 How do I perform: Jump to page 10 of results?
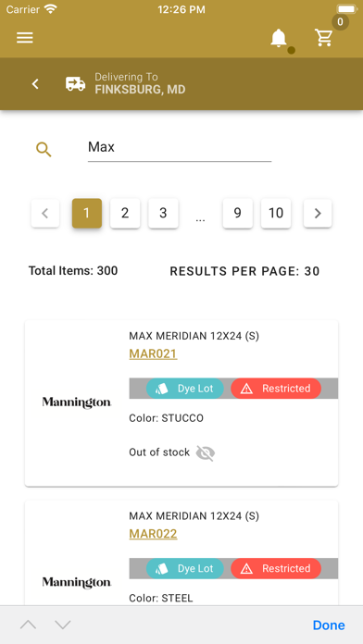276,213
